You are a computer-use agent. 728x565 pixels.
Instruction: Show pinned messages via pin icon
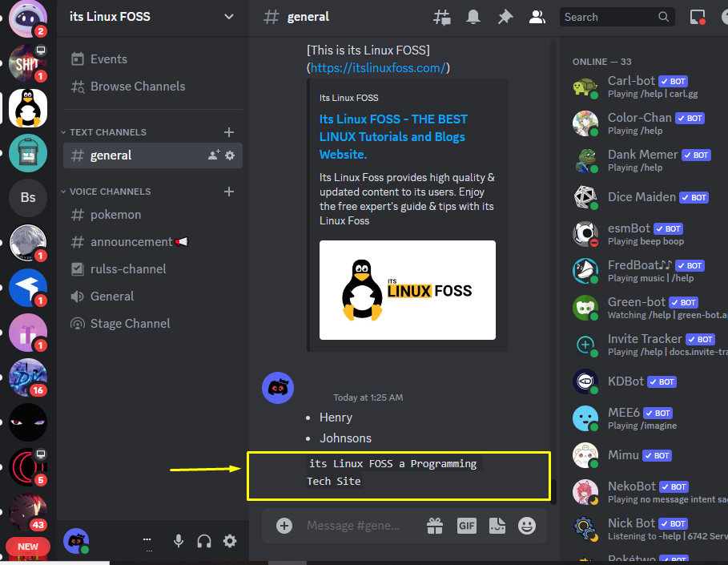point(505,17)
